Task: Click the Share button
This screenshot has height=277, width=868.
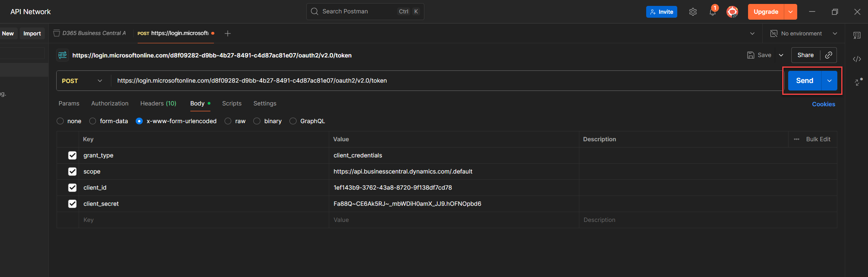Action: coord(805,55)
